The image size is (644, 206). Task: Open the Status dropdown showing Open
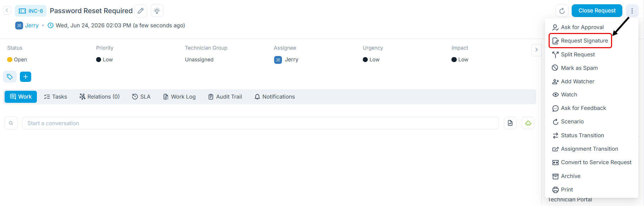17,60
